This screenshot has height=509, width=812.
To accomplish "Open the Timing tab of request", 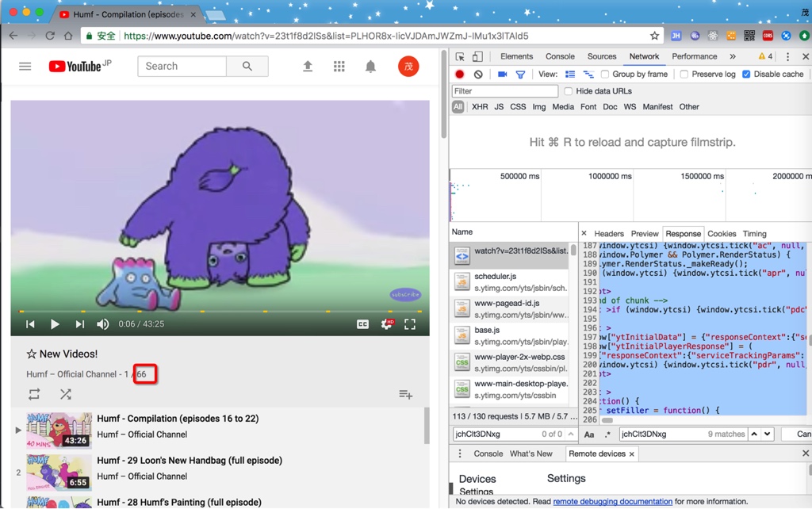I will 755,234.
